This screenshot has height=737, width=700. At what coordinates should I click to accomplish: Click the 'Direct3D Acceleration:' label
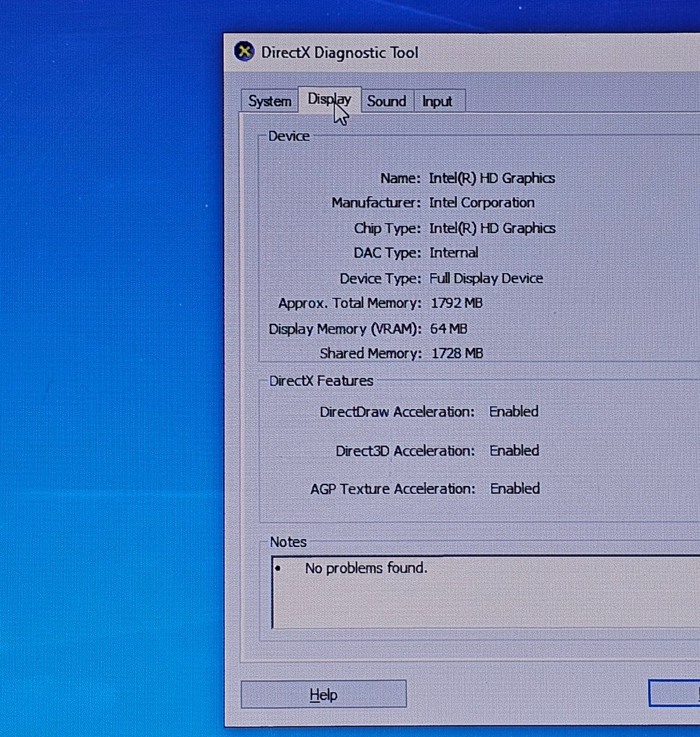[405, 451]
